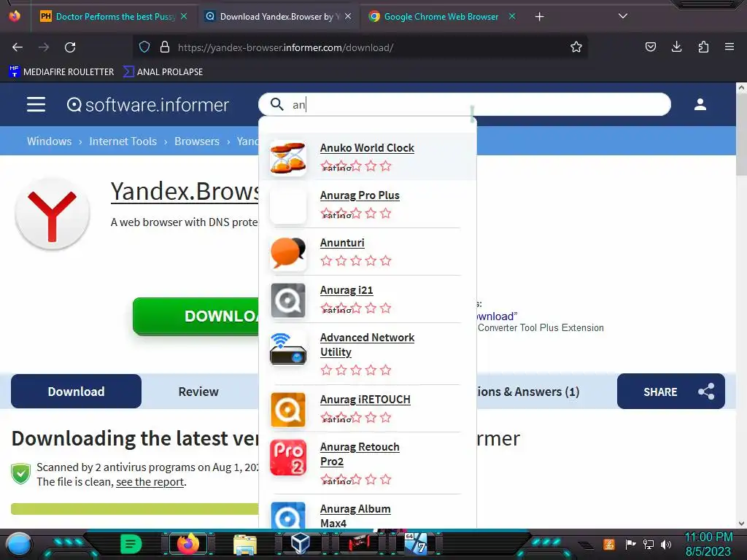
Task: Click the page vertical scrollbar thumb
Action: (741, 135)
